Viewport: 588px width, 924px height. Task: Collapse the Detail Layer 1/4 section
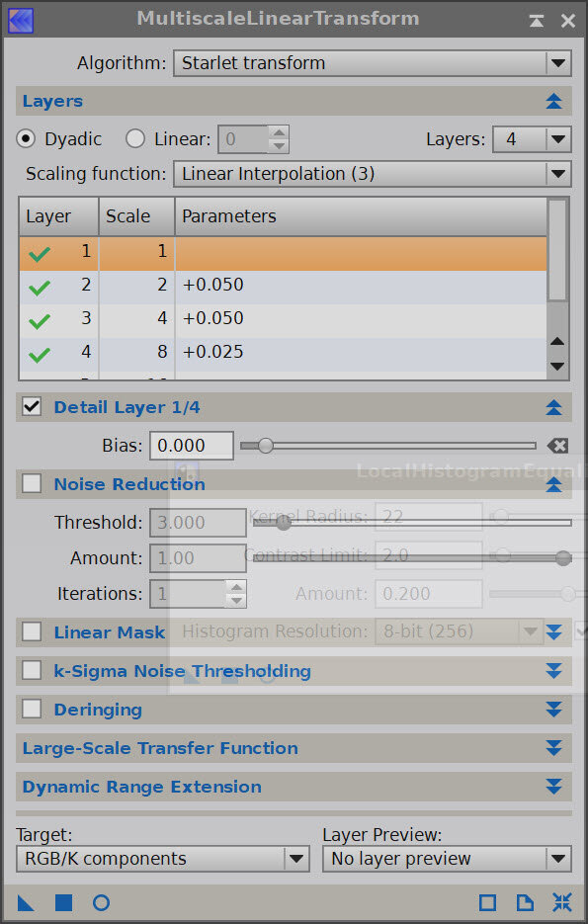pos(553,407)
